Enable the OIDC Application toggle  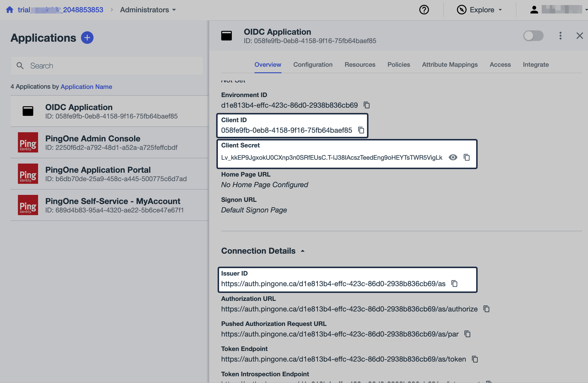[533, 36]
